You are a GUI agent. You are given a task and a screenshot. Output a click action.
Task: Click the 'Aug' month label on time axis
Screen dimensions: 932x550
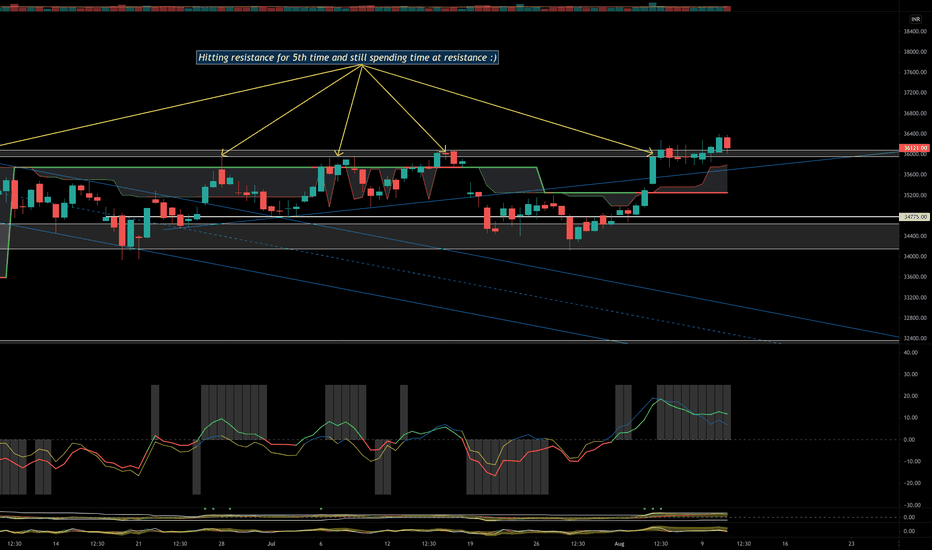click(619, 543)
